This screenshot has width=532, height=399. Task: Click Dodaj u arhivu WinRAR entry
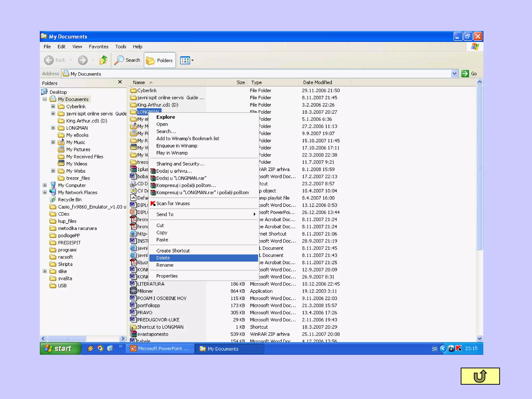coord(174,171)
